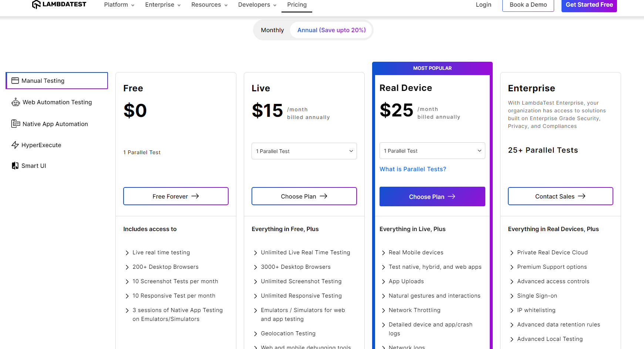This screenshot has height=349, width=644.
Task: Click the Manual Testing window icon
Action: tap(15, 81)
